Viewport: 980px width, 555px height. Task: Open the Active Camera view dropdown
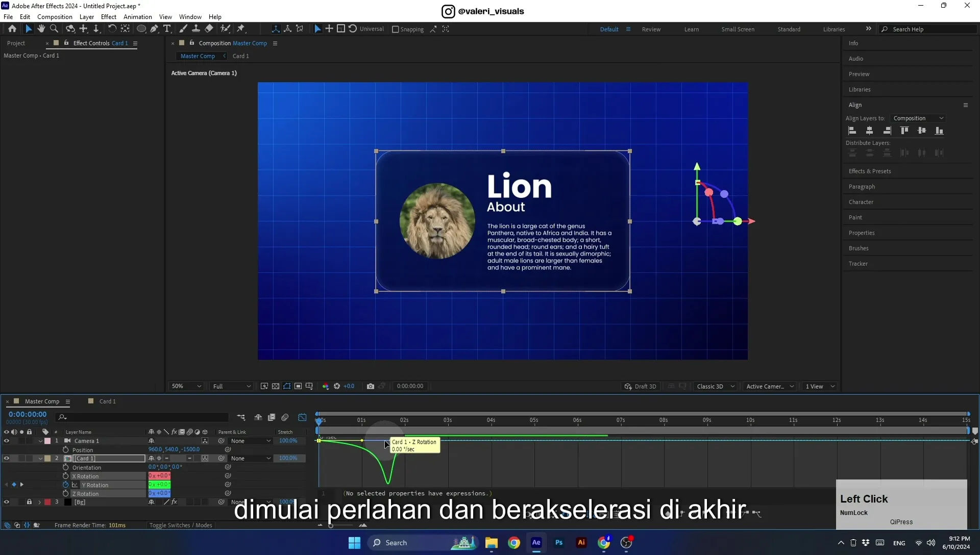pyautogui.click(x=770, y=386)
